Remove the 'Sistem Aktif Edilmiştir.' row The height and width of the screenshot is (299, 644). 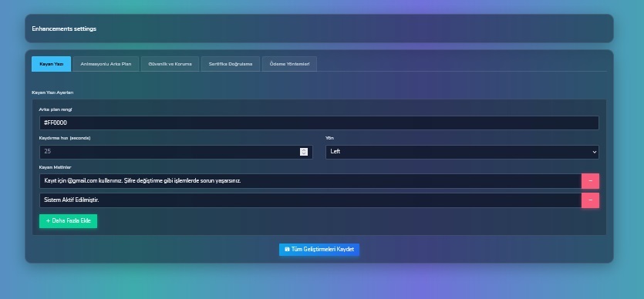coord(590,200)
